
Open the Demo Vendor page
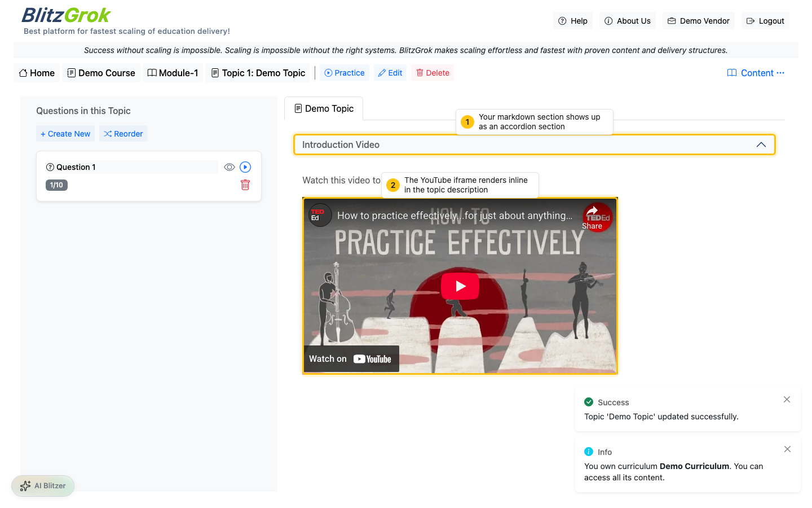pyautogui.click(x=698, y=20)
